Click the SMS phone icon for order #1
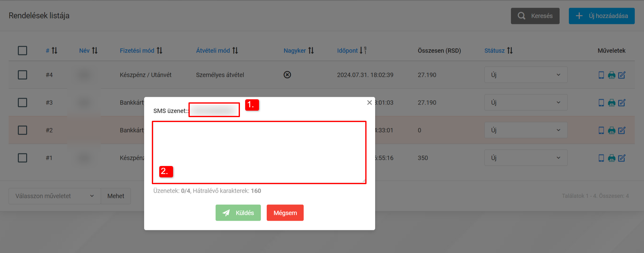644x253 pixels. tap(601, 158)
